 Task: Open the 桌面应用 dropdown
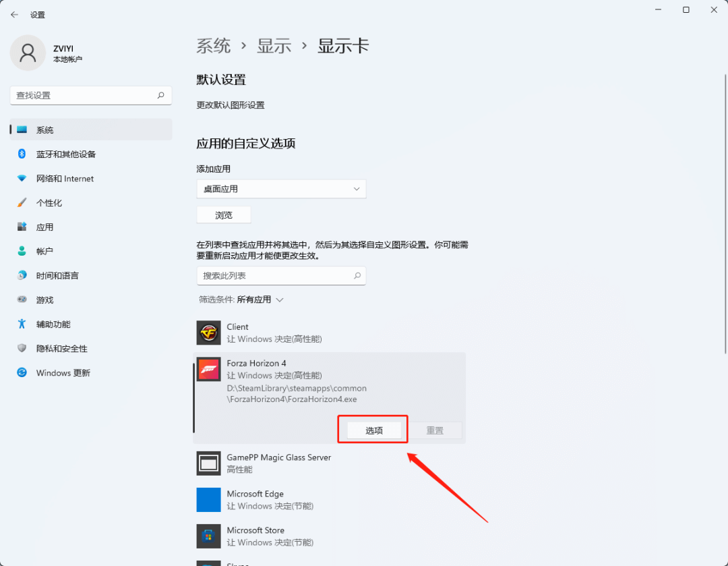point(281,189)
